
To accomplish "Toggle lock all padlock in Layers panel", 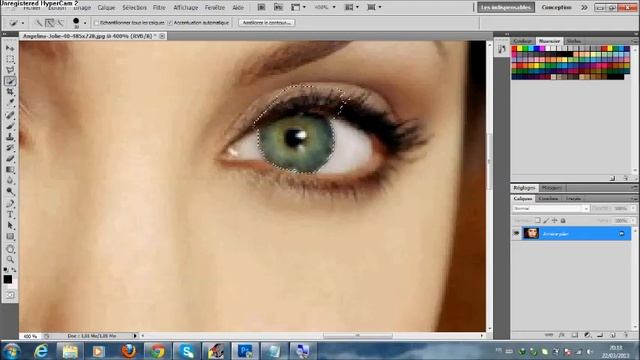I will [563, 220].
